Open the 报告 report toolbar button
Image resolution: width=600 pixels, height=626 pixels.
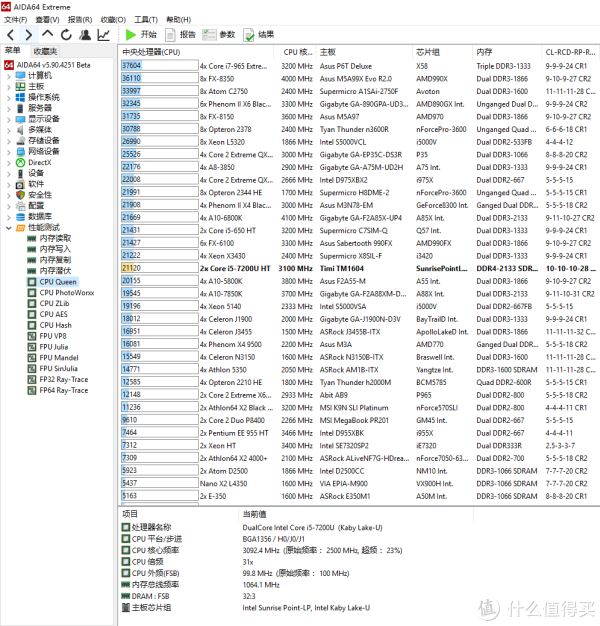pyautogui.click(x=180, y=35)
